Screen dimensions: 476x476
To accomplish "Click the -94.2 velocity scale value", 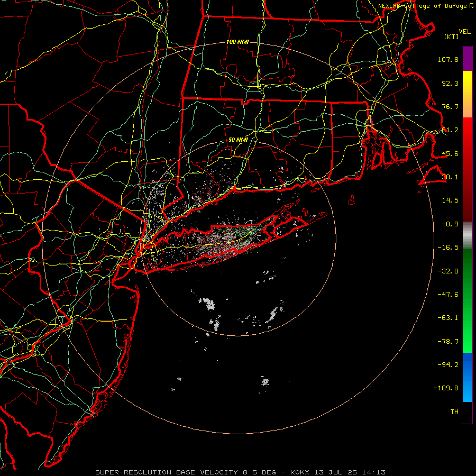I will coord(448,365).
